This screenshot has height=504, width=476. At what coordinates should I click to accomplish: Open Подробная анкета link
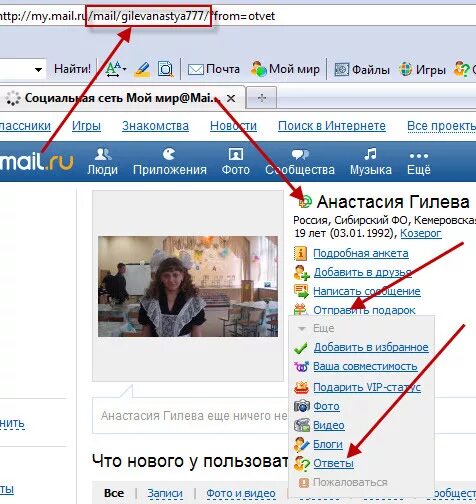[x=361, y=253]
